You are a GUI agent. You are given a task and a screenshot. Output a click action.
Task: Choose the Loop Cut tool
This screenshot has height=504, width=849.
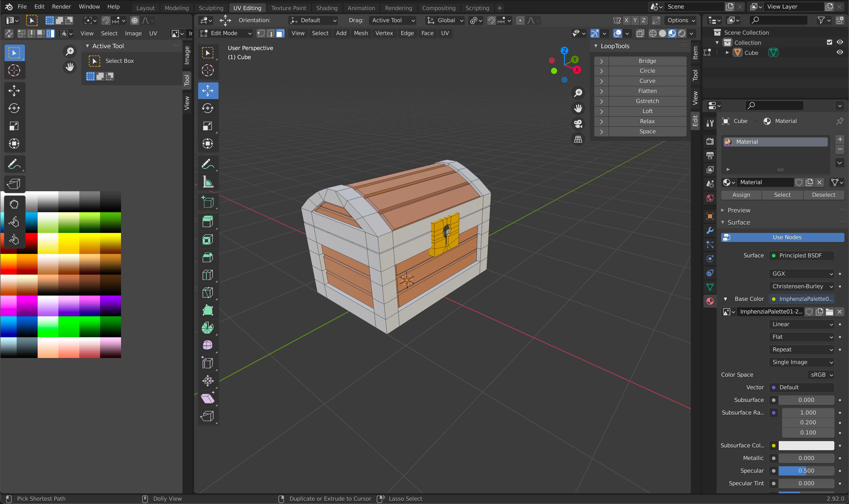point(208,275)
